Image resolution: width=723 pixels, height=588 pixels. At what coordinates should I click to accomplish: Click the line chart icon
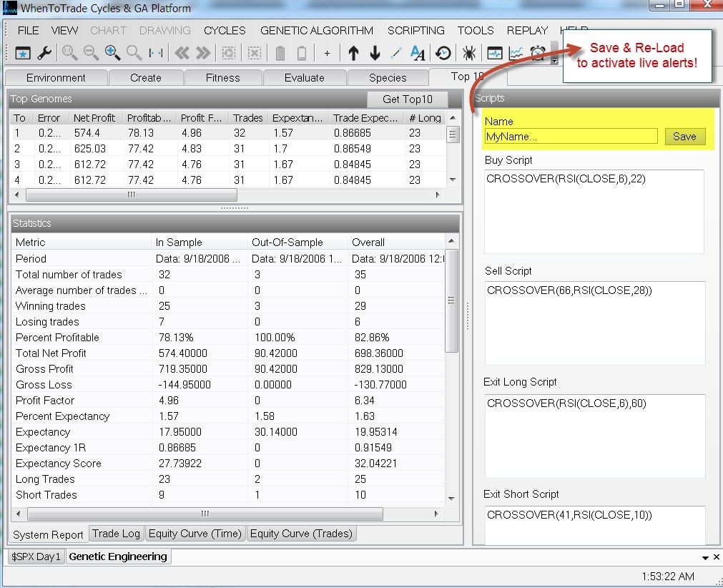click(516, 54)
